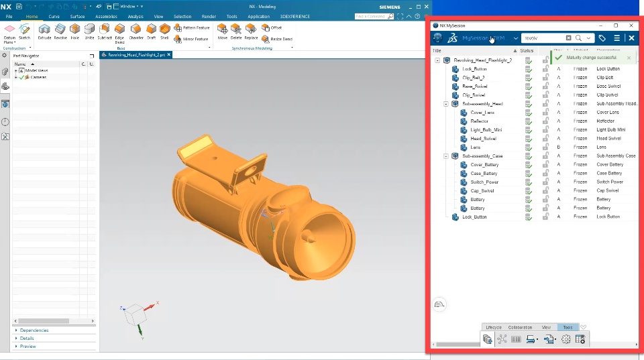The image size is (644, 360).
Task: Collapse the Sub-assembly_Head node
Action: 446,104
